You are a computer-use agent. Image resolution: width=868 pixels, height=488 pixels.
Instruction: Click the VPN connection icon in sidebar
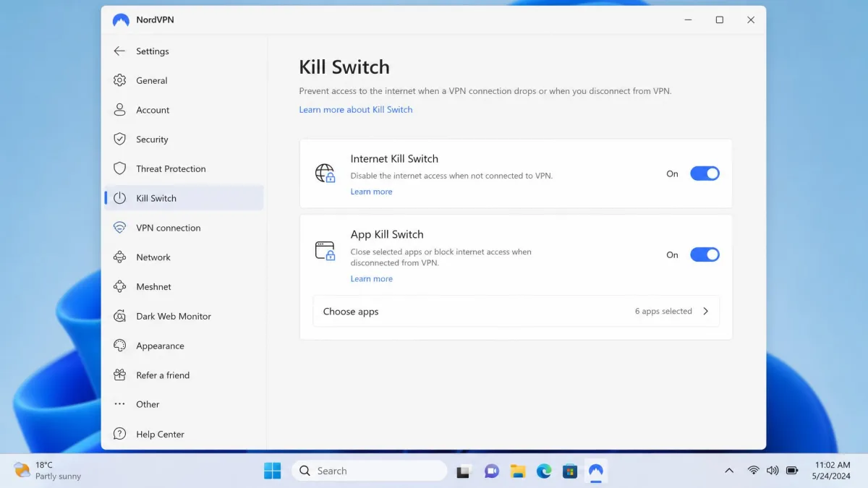120,228
